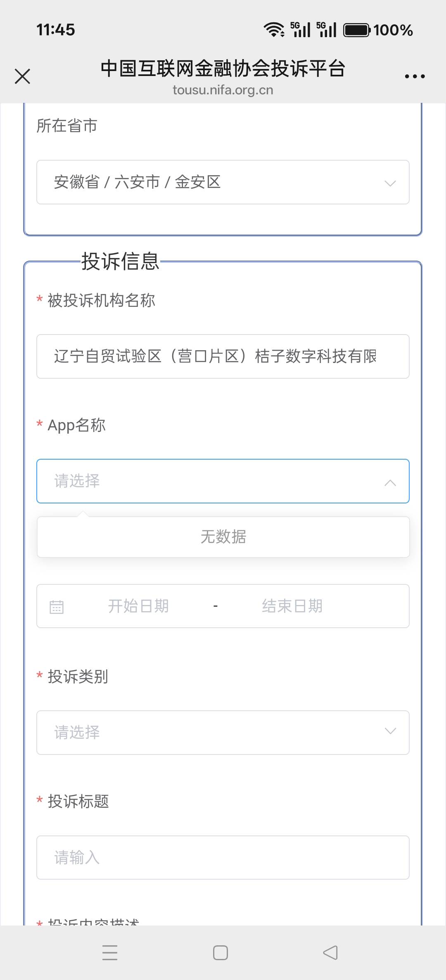This screenshot has height=980, width=446.
Task: Tap the Wi-Fi status icon
Action: click(x=274, y=30)
